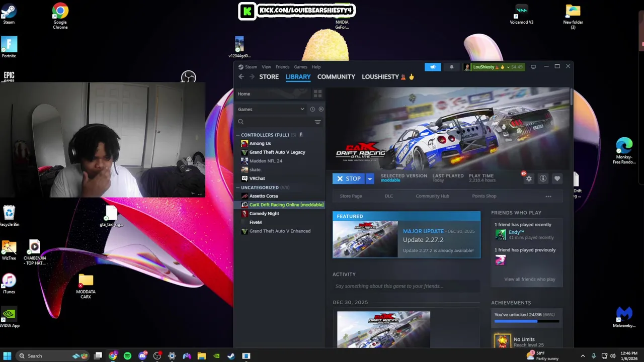The height and width of the screenshot is (362, 644).
Task: Select Grand Theft Auto V Legacy
Action: [x=277, y=152]
